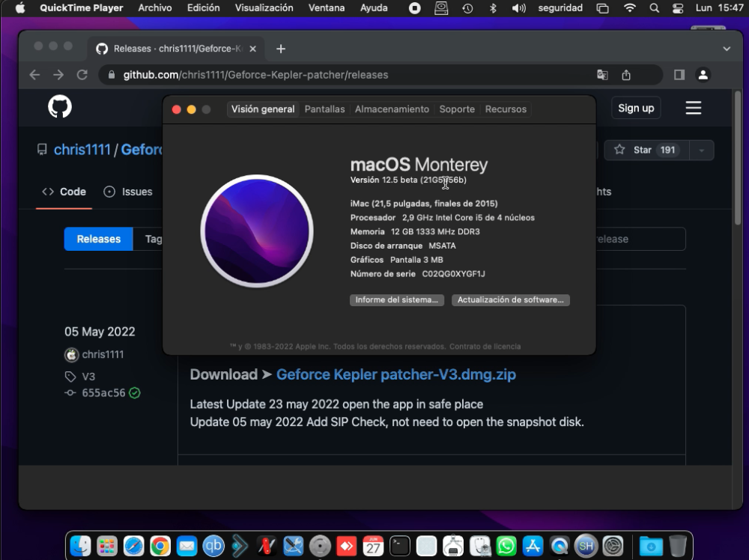Image resolution: width=749 pixels, height=560 pixels.
Task: Open the repository Issues tab
Action: 128,192
